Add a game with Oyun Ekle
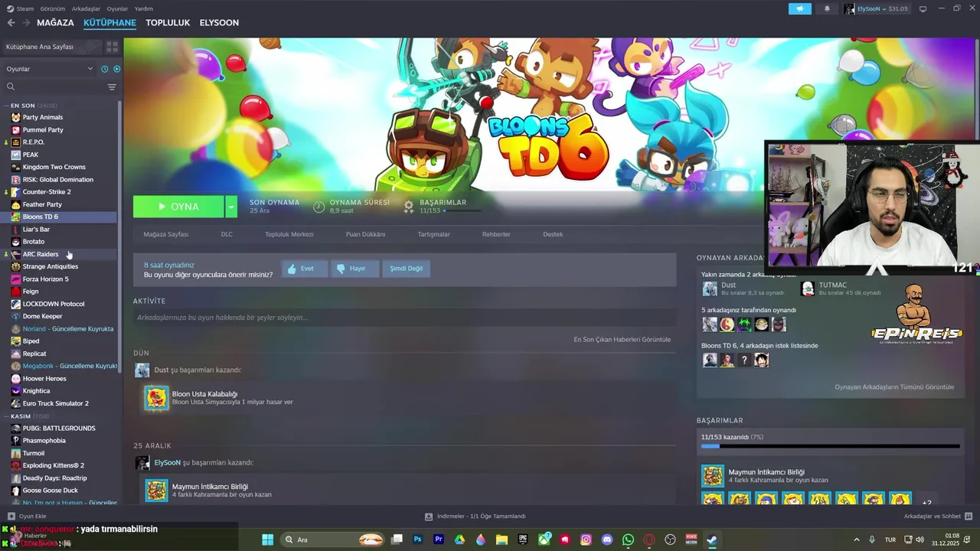The image size is (980, 551). point(27,517)
